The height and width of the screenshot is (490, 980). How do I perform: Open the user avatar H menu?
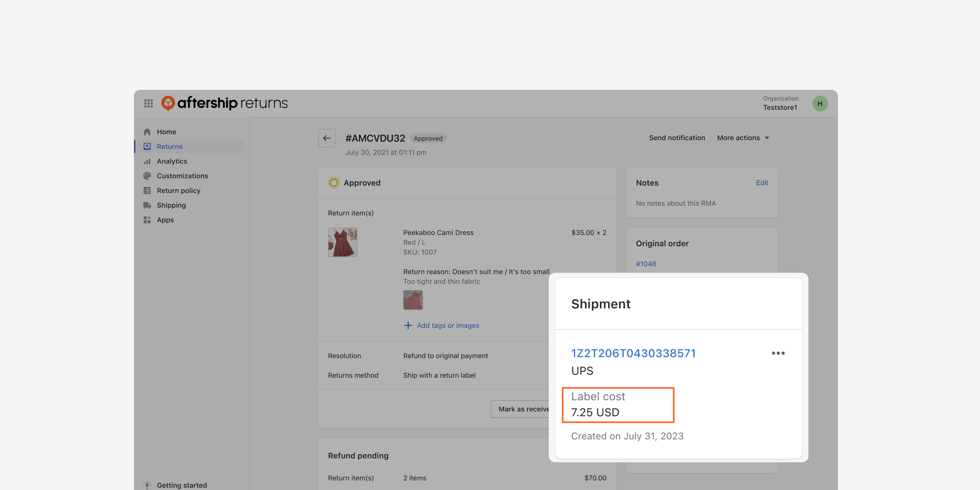tap(820, 104)
